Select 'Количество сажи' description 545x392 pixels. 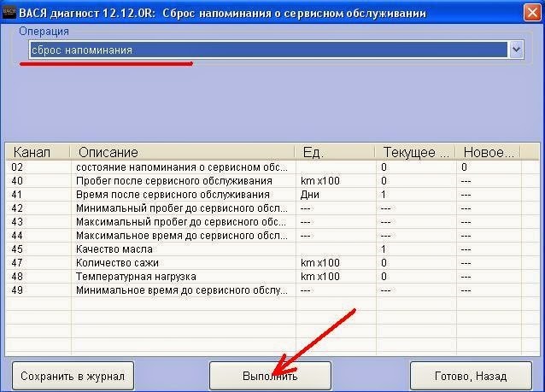tap(117, 263)
